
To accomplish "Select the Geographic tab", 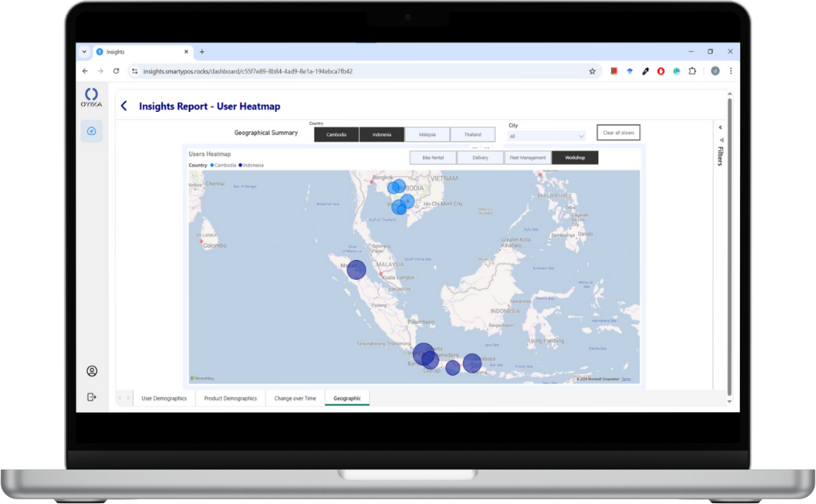I will click(x=347, y=398).
